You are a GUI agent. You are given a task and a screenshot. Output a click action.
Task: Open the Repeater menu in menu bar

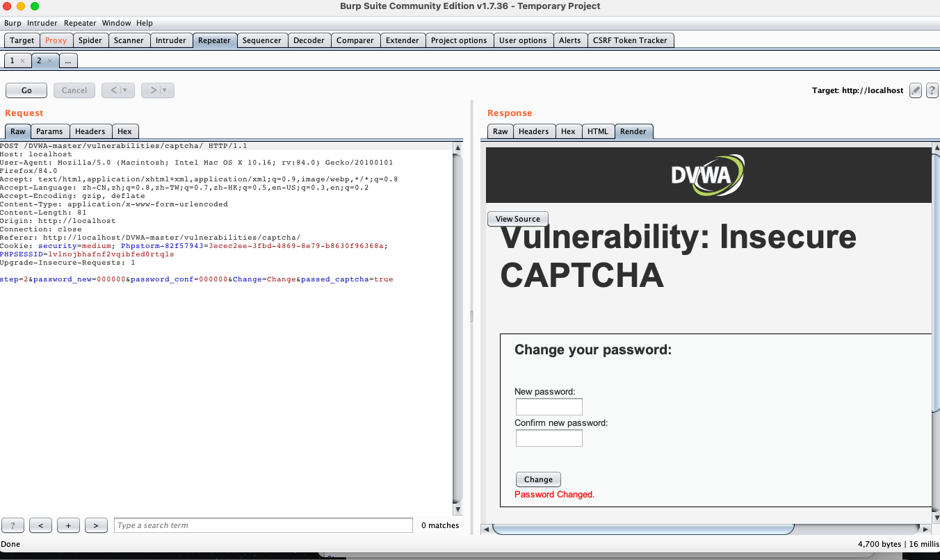(80, 23)
